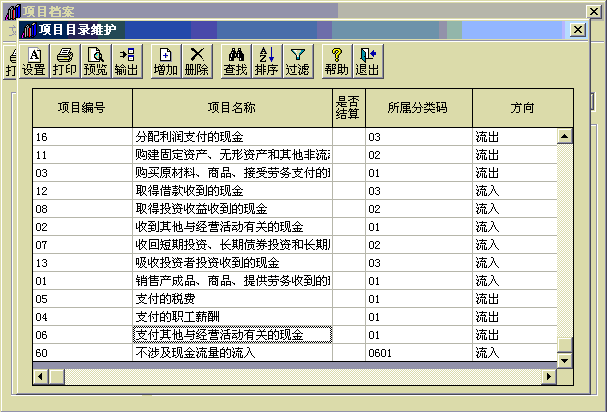The height and width of the screenshot is (412, 607).
Task: Click the 项目编号 column header
Action: coord(82,107)
